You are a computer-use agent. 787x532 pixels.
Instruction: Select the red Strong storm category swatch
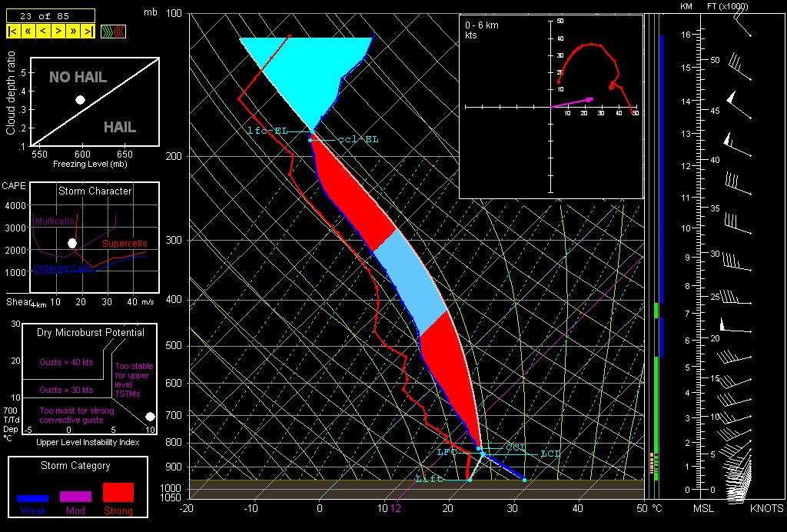click(118, 493)
